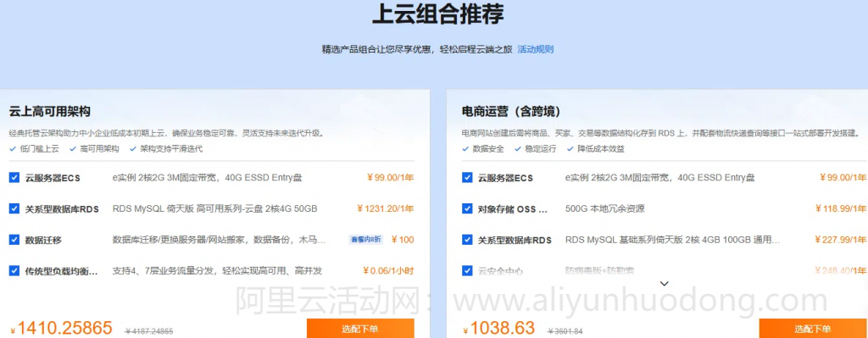The height and width of the screenshot is (338, 868).
Task: Click the 精选产品组合让您尽享优惠 subtitle text
Action: (417, 49)
